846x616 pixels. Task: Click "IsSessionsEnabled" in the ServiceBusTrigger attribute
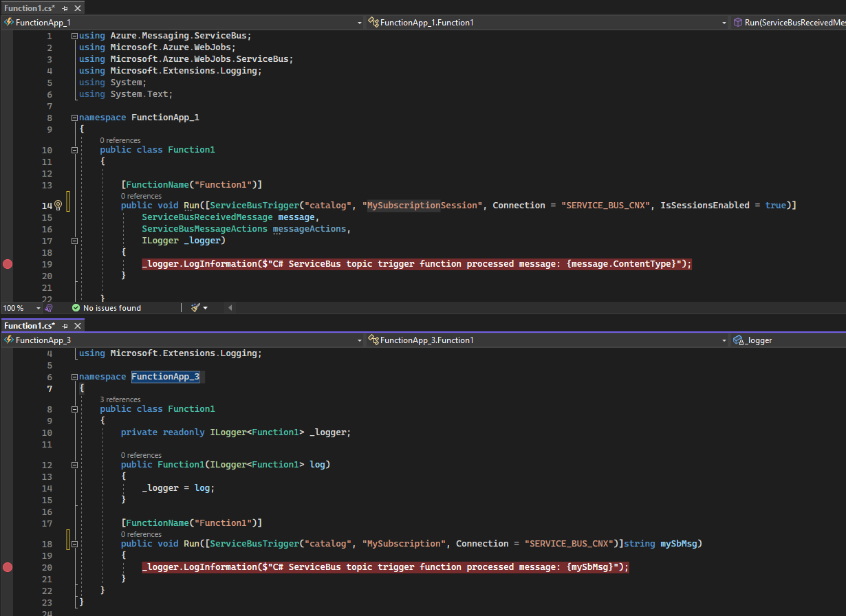coord(705,205)
